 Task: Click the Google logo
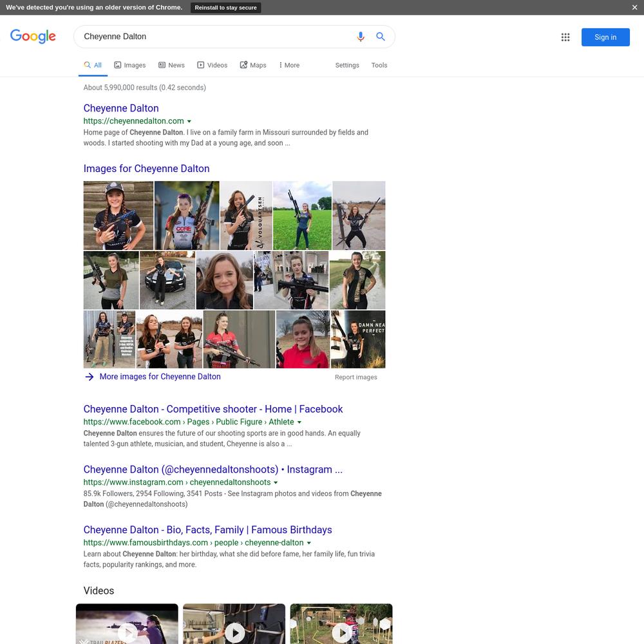pos(33,36)
